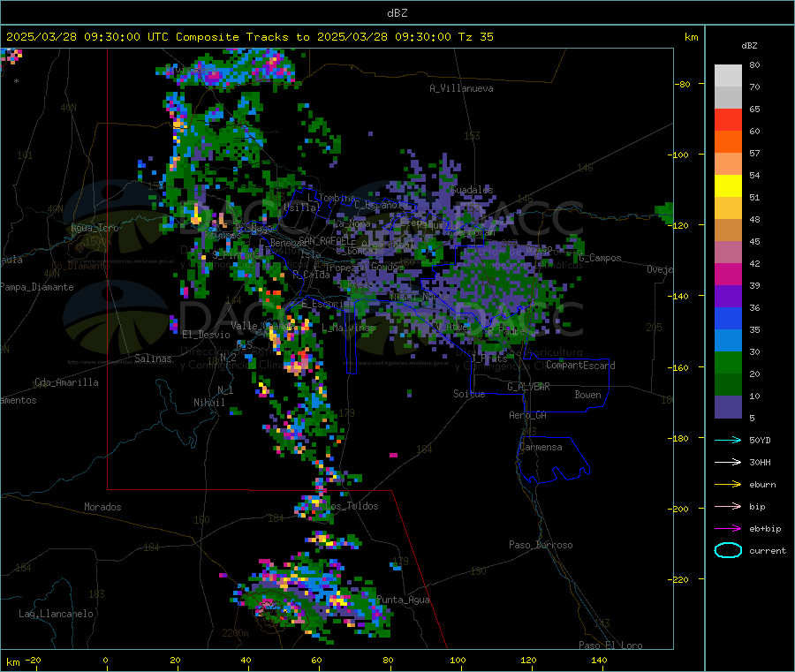
Task: Click the Lag.Llancanelo map label
Action: click(56, 614)
